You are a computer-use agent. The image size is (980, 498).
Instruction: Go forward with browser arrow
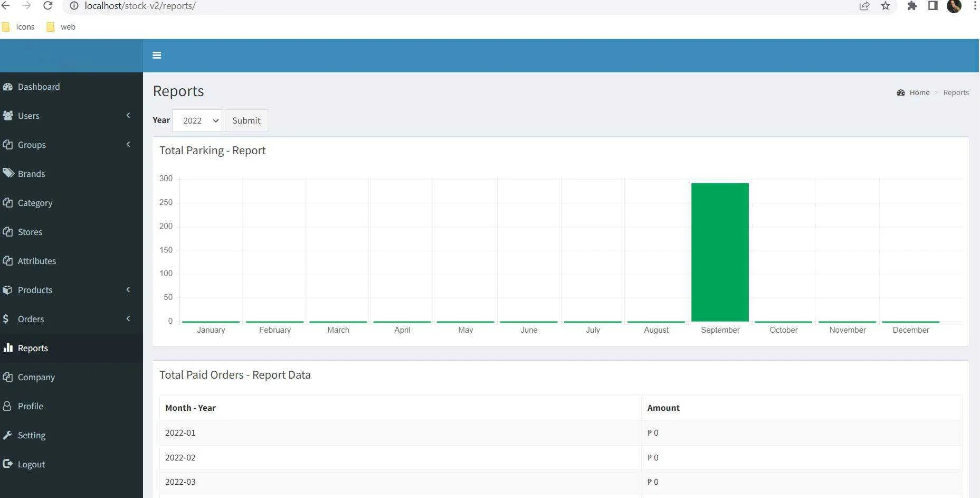[26, 6]
